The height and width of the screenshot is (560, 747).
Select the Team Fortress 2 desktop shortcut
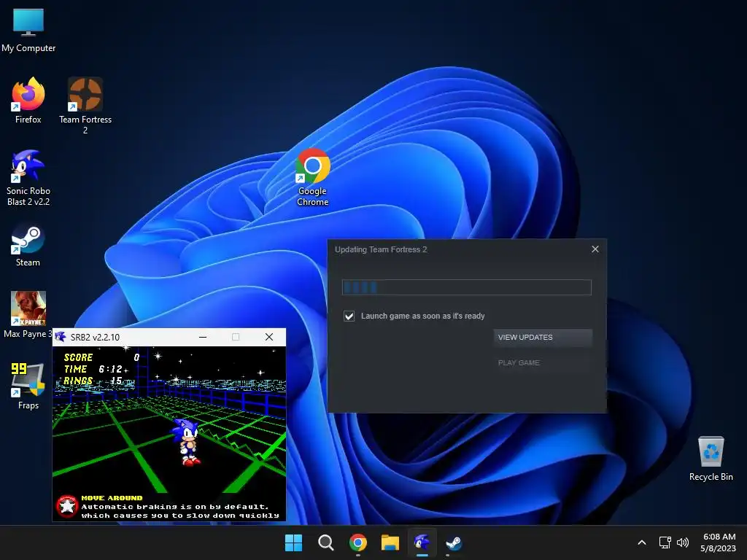click(x=85, y=106)
